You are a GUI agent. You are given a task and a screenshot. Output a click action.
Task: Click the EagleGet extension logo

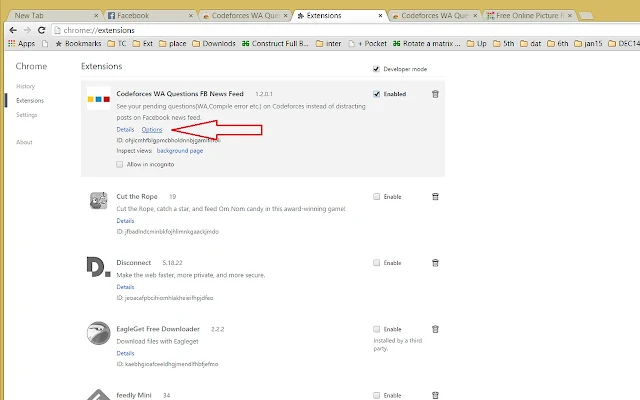[x=98, y=333]
